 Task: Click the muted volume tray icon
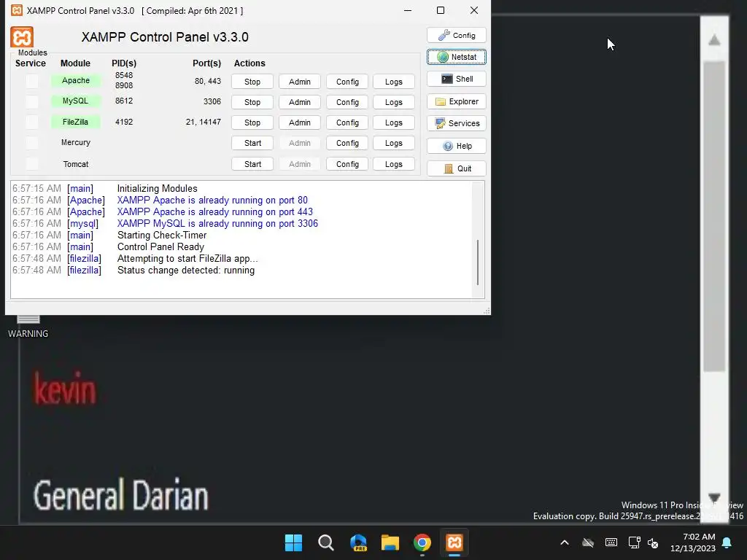point(653,542)
